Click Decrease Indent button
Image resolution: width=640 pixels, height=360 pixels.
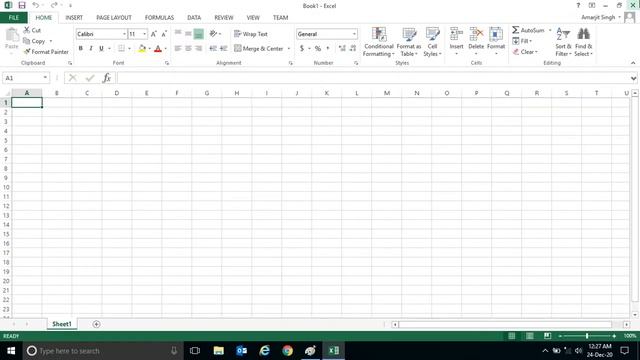(x=213, y=49)
